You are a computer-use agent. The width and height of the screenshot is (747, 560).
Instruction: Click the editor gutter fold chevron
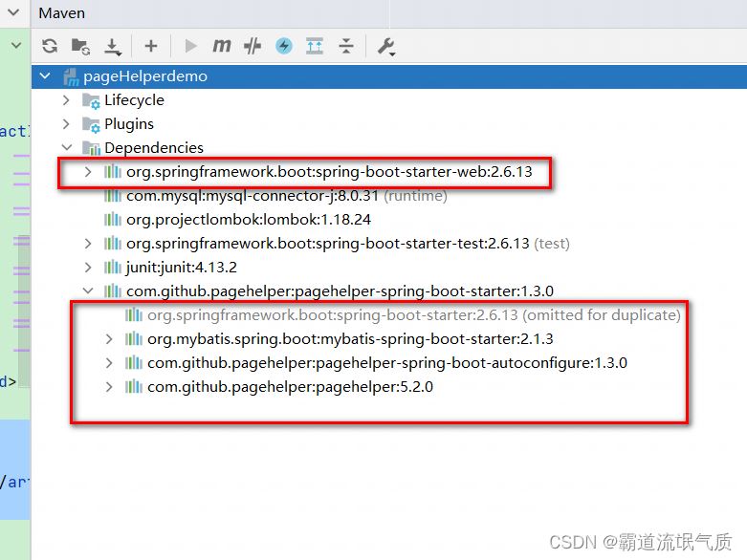pos(16,46)
